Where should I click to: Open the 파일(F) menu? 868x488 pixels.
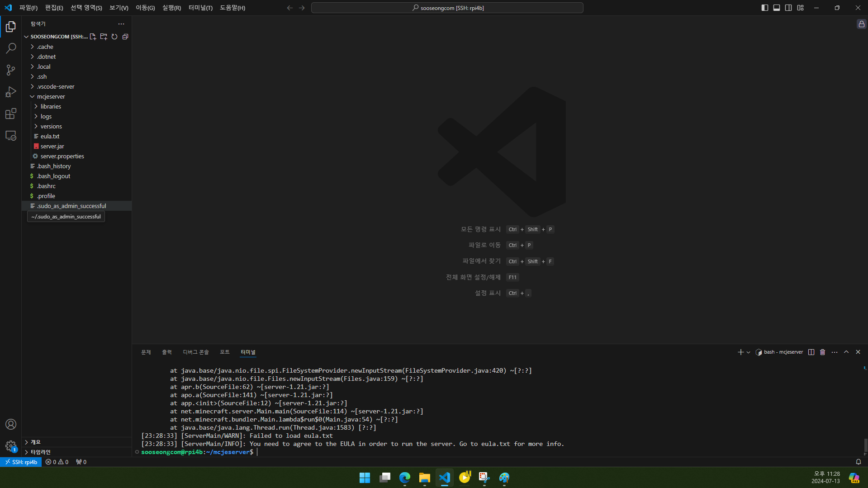(x=28, y=8)
